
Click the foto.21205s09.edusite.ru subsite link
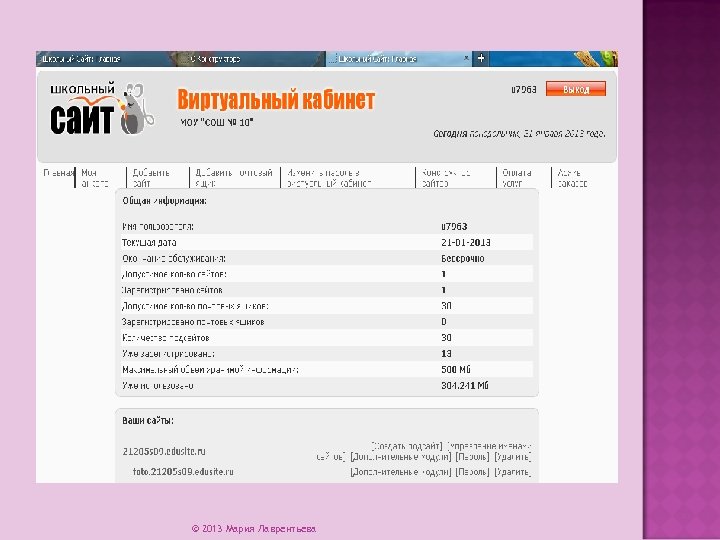[x=183, y=472]
